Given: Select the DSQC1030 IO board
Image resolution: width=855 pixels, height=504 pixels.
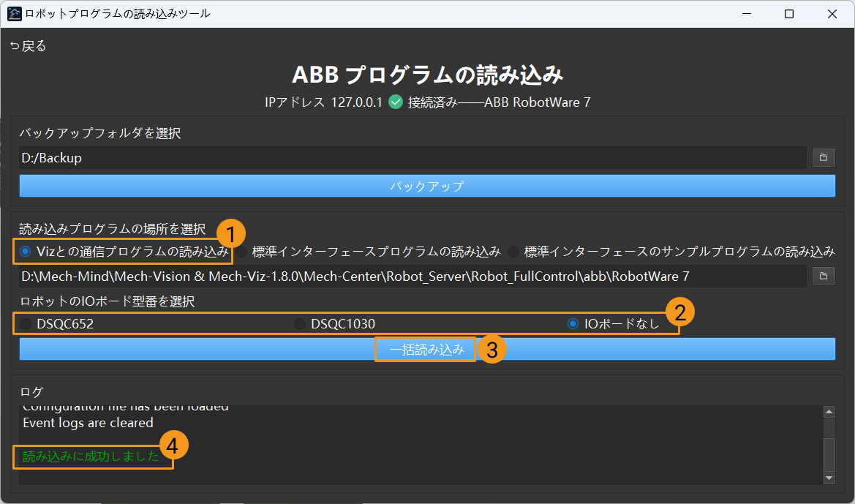Looking at the screenshot, I should (300, 324).
